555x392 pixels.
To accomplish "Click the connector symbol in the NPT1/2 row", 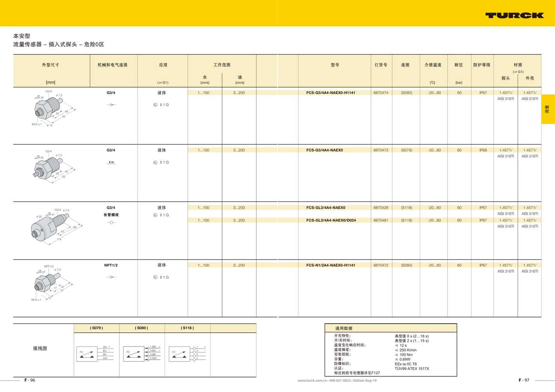I will (111, 277).
